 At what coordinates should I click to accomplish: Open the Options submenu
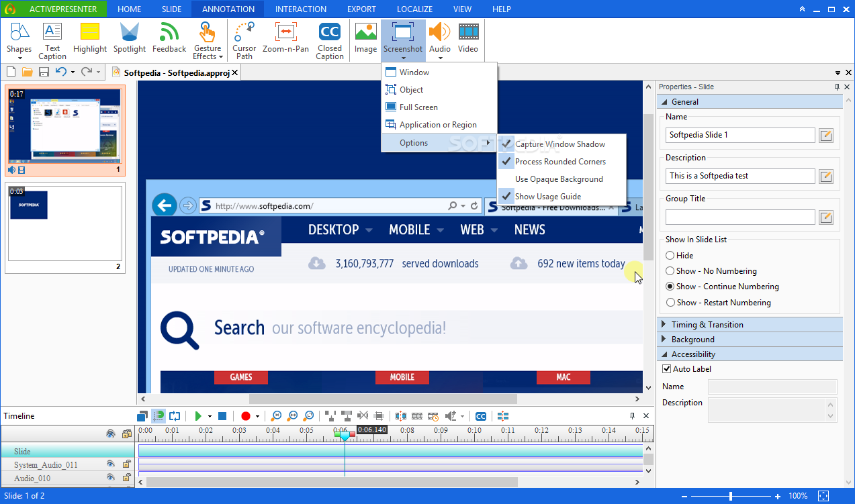[439, 143]
